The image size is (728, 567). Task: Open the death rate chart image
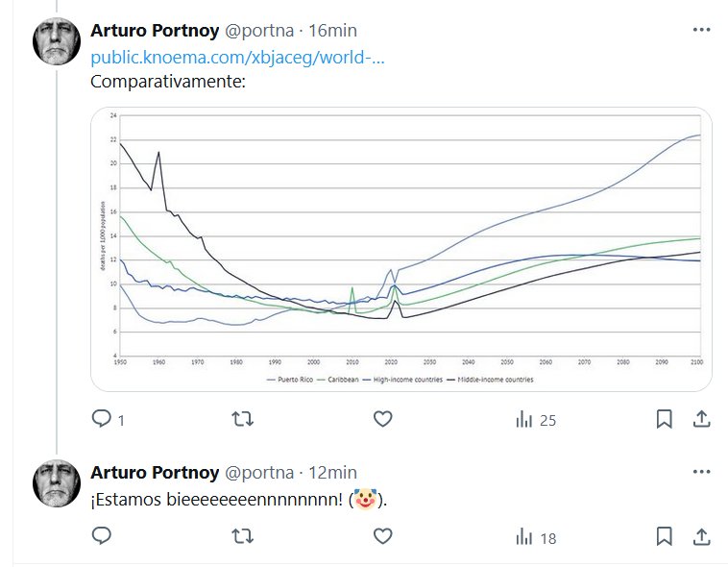401,249
